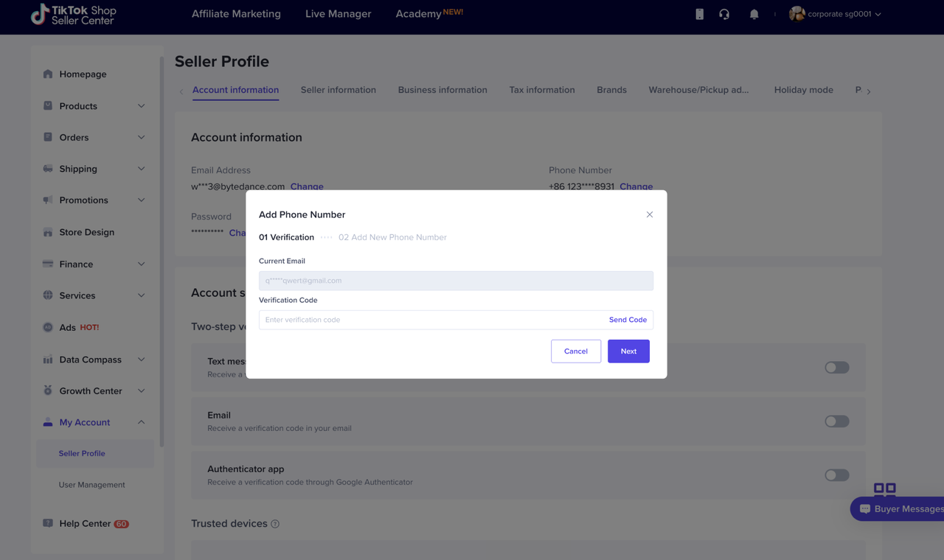Viewport: 944px width, 560px height.
Task: Click the mobile app download icon
Action: [699, 14]
